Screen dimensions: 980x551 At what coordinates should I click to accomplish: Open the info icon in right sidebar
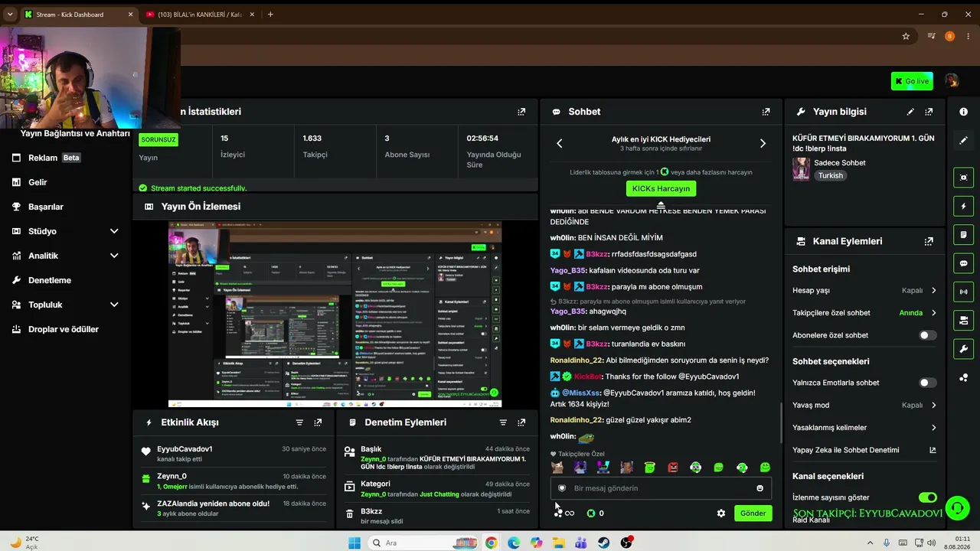click(963, 112)
